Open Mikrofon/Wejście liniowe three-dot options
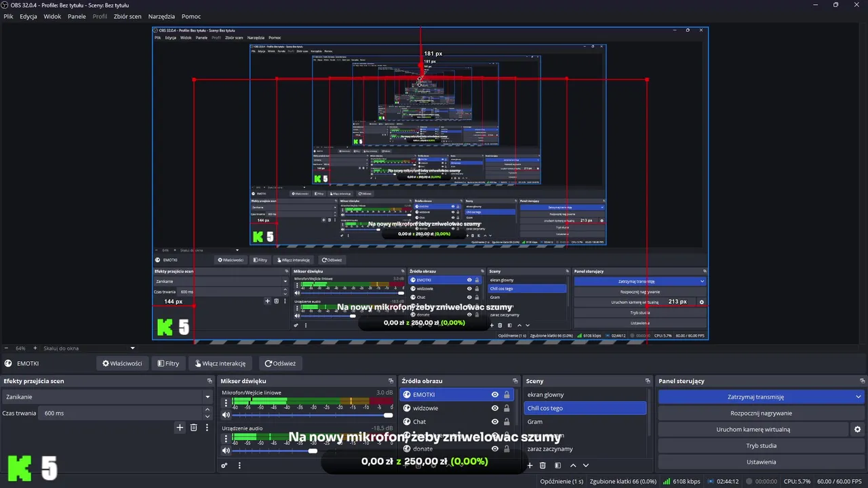Screen dimensions: 868x488 coord(226,403)
